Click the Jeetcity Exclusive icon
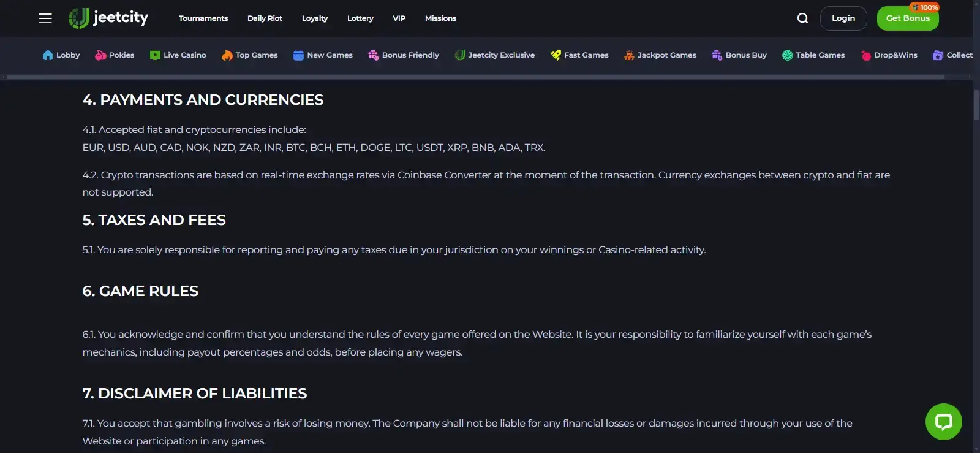The width and height of the screenshot is (980, 453). [460, 55]
